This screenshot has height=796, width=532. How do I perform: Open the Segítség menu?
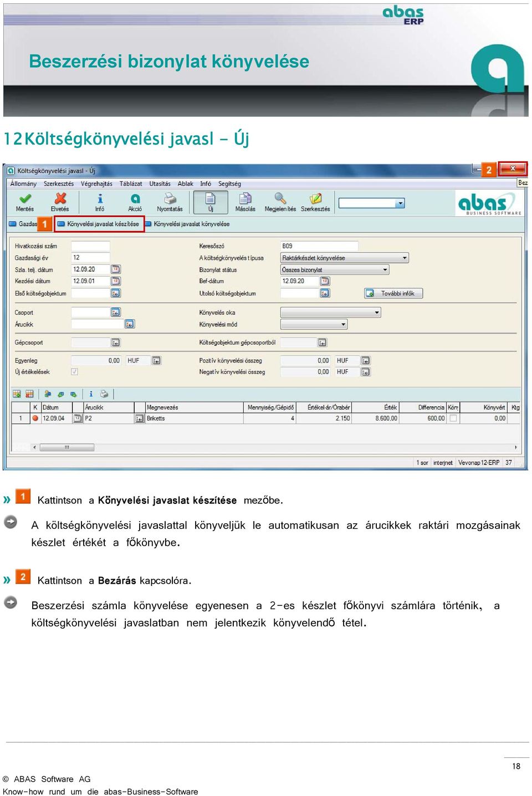click(229, 183)
